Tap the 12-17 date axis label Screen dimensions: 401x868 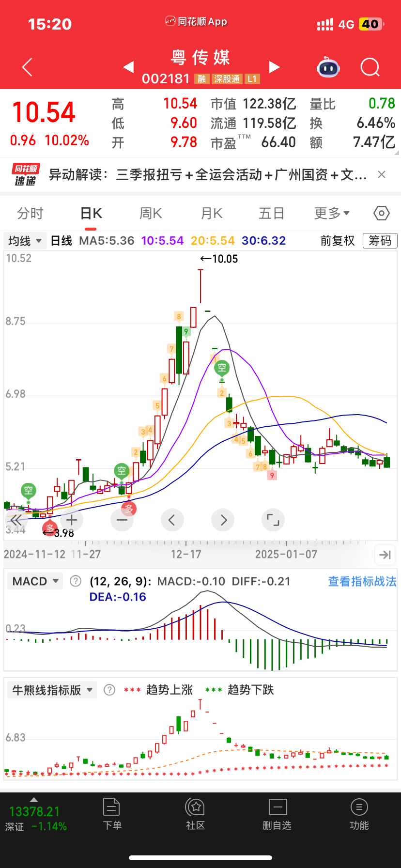click(186, 554)
